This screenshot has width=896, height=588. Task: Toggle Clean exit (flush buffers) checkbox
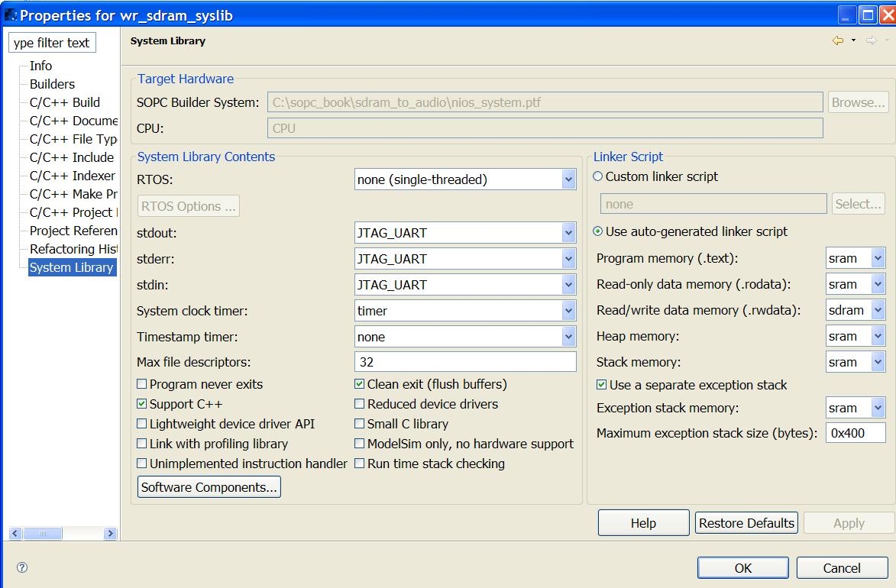point(360,384)
